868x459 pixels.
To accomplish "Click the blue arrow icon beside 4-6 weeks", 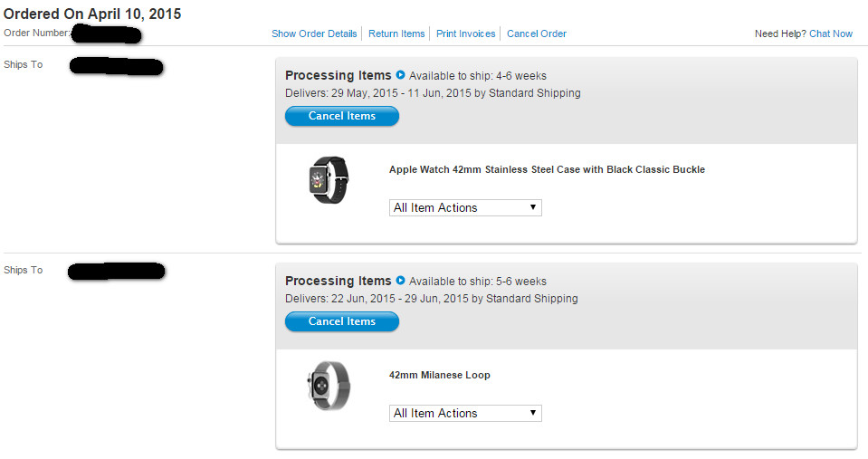I will click(x=401, y=75).
